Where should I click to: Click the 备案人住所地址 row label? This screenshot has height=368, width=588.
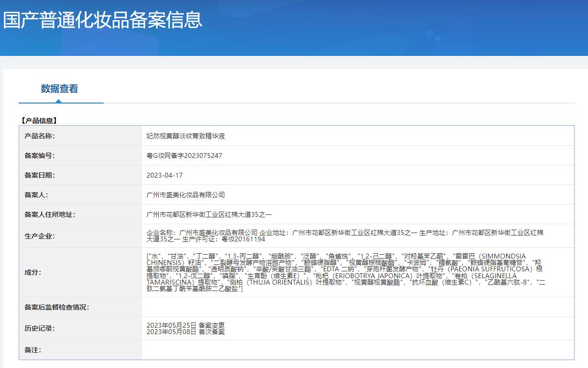click(x=50, y=214)
